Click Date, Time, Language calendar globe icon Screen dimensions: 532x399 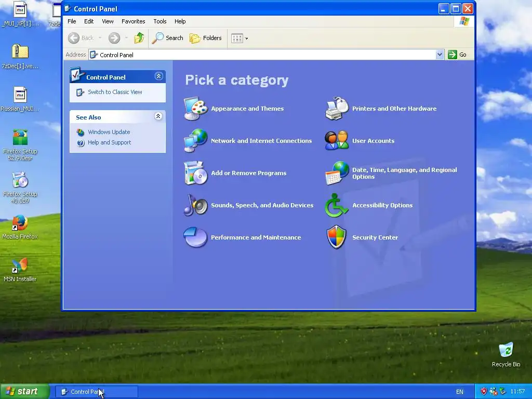pos(337,173)
